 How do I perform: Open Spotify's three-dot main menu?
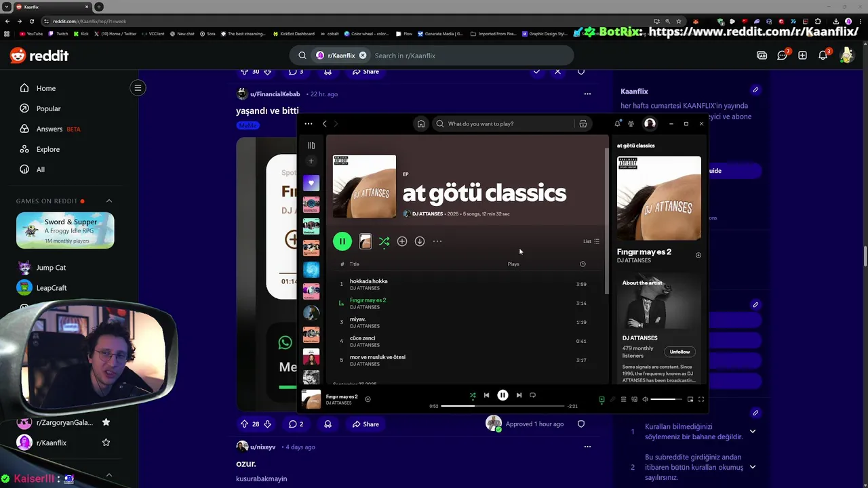(309, 124)
